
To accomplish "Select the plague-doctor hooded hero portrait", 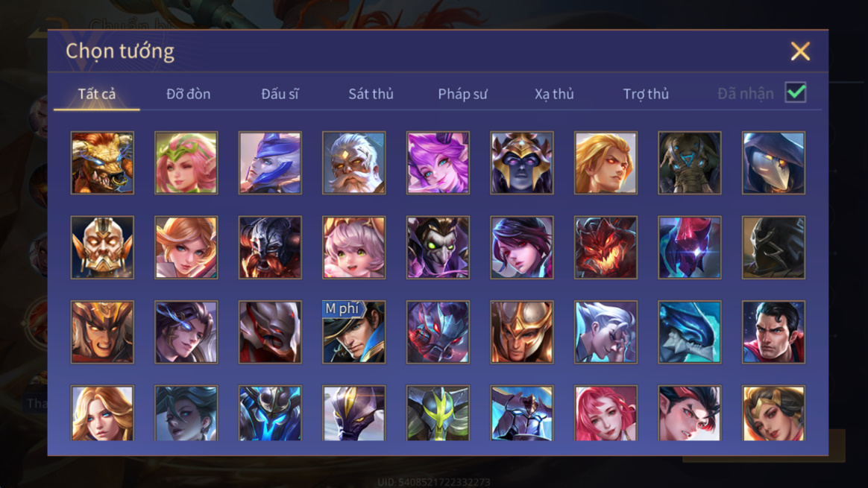I will 773,162.
